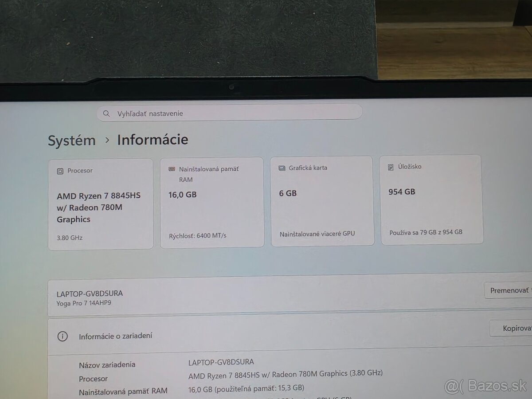Click Yoga Pro 7 14AHP9 model text
This screenshot has height=399, width=532.
click(84, 303)
